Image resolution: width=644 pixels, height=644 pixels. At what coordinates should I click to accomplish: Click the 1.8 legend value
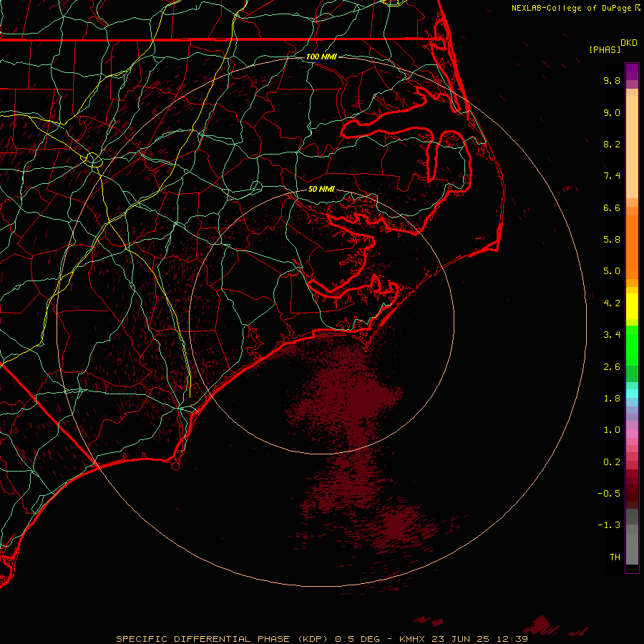[x=612, y=399]
